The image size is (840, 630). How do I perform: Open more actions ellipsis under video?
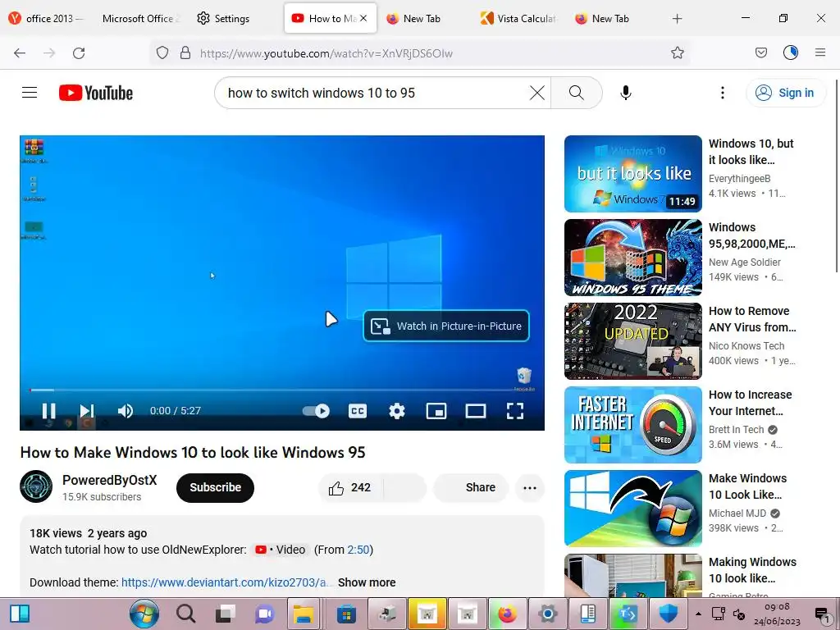530,487
